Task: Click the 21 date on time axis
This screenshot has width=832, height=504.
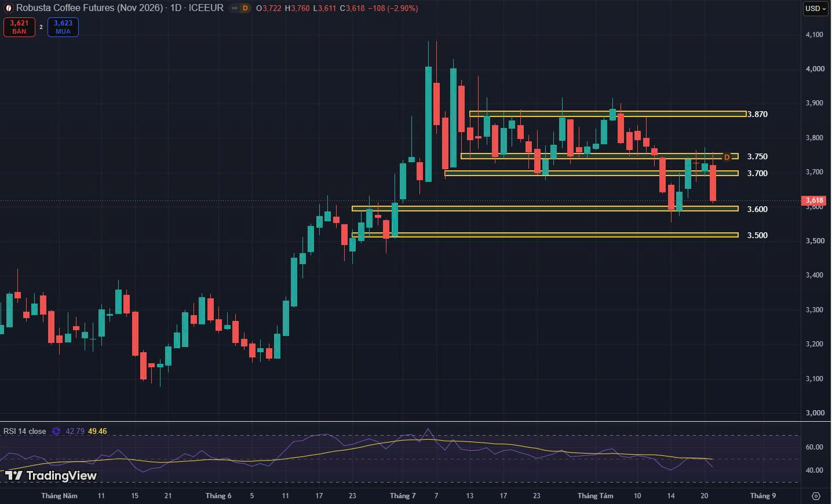Action: pyautogui.click(x=168, y=496)
